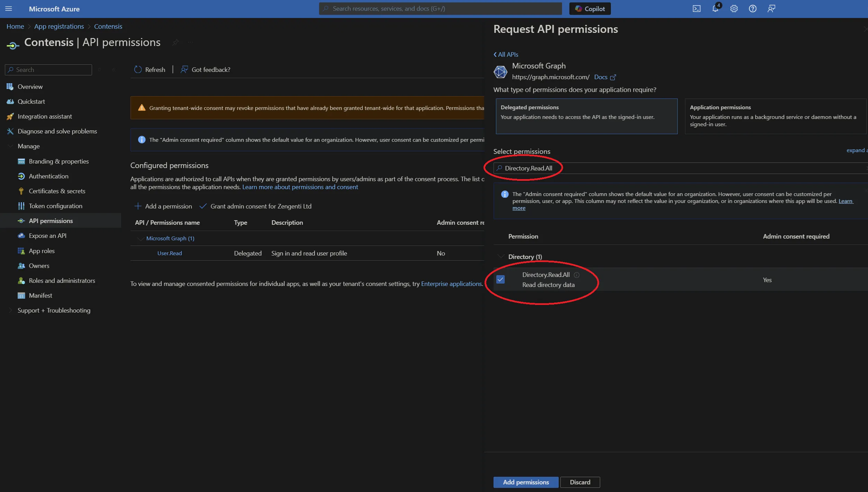
Task: Select Application permissions card
Action: (775, 116)
